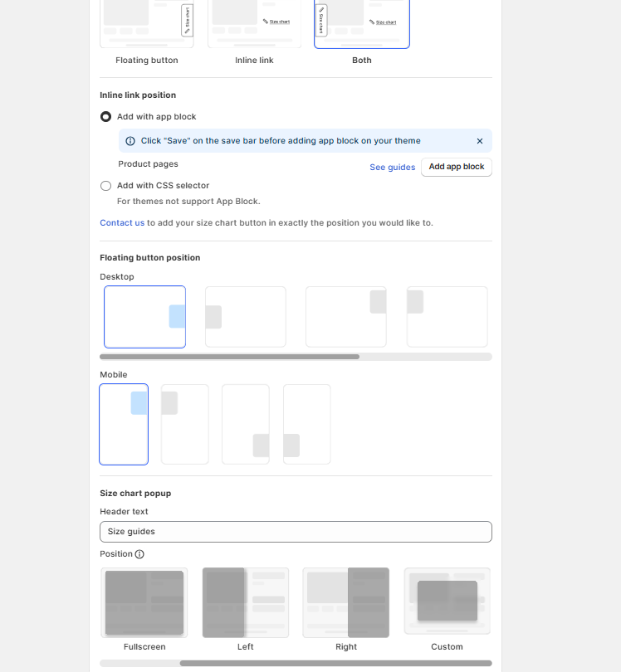Viewport: 621px width, 672px height.
Task: Select mobile floating position top left
Action: tap(185, 424)
